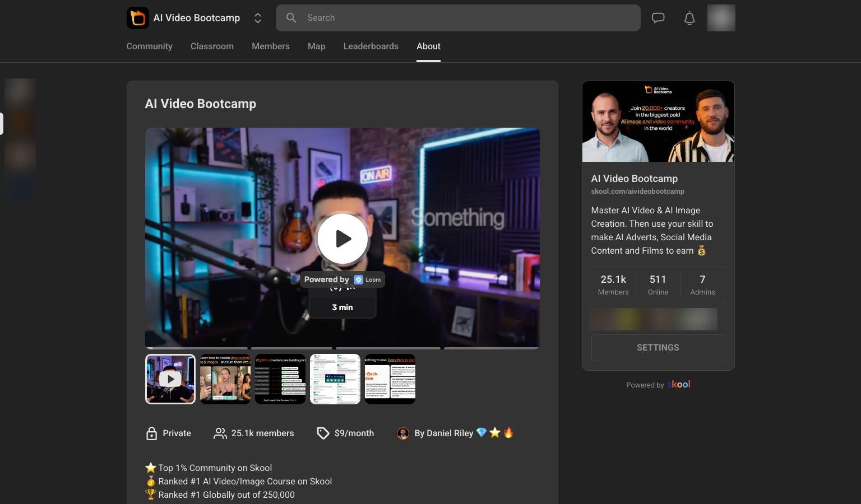Click the 511 Online stat
The width and height of the screenshot is (861, 504).
[658, 284]
